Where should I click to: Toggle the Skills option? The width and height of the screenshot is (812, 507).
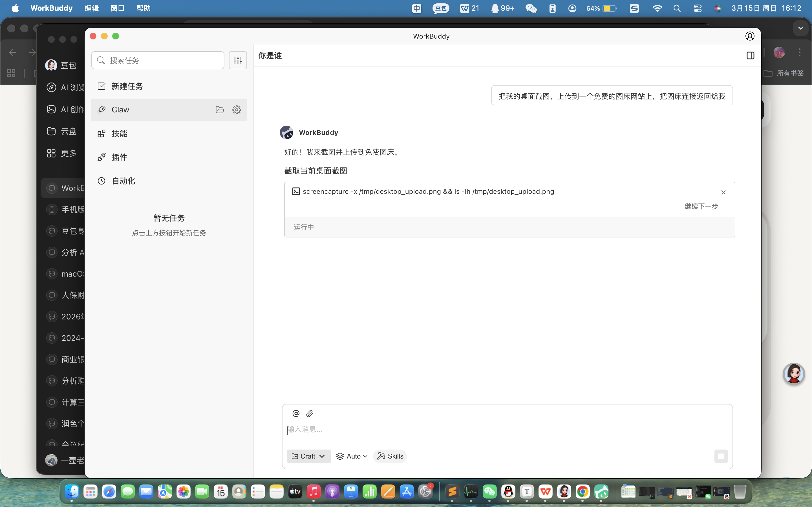(x=390, y=456)
